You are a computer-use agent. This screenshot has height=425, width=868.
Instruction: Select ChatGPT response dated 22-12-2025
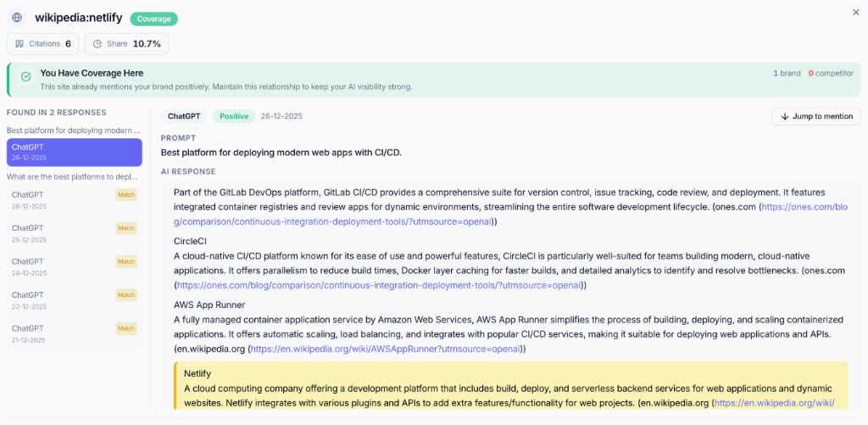click(x=75, y=300)
